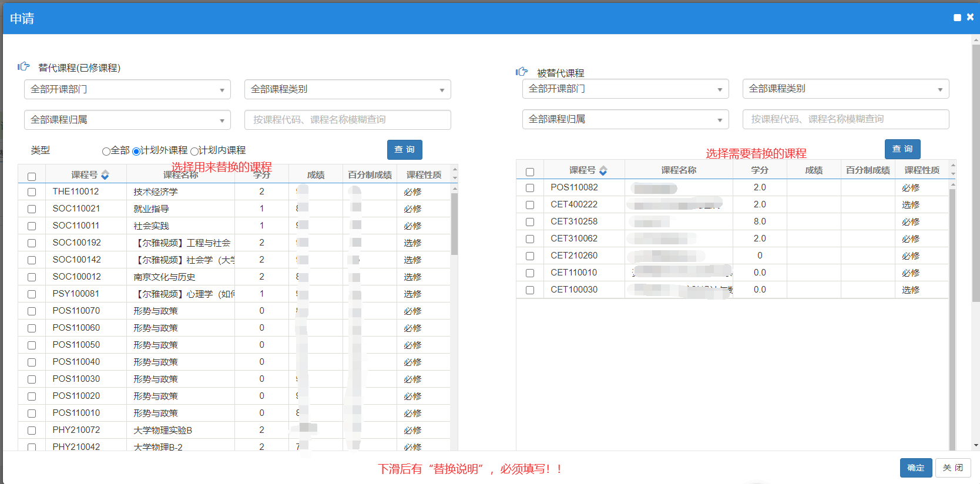Select the 计划内课程 radio button
This screenshot has height=484, width=980.
pyautogui.click(x=194, y=152)
